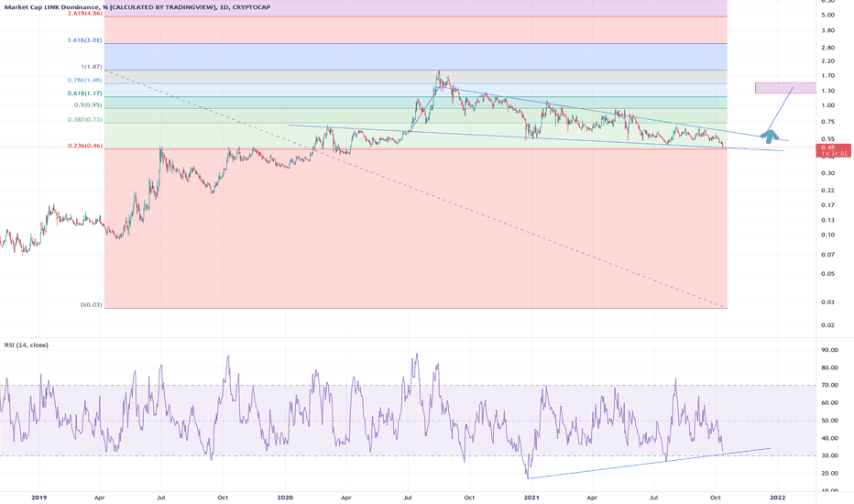Click the 2.20 price axis value
The image size is (854, 504).
point(827,61)
